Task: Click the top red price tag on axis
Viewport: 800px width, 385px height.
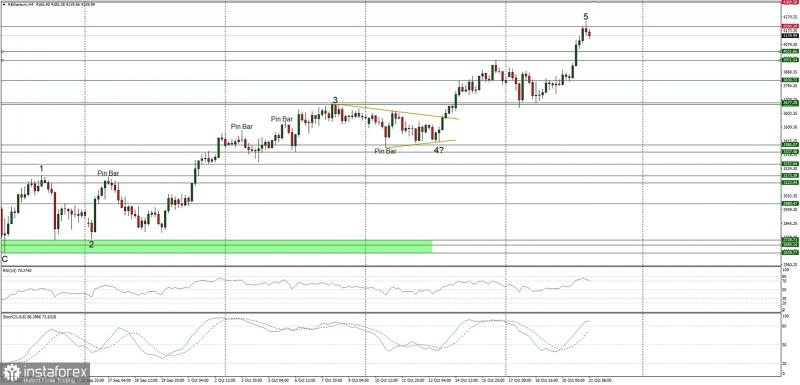Action: pyautogui.click(x=790, y=2)
